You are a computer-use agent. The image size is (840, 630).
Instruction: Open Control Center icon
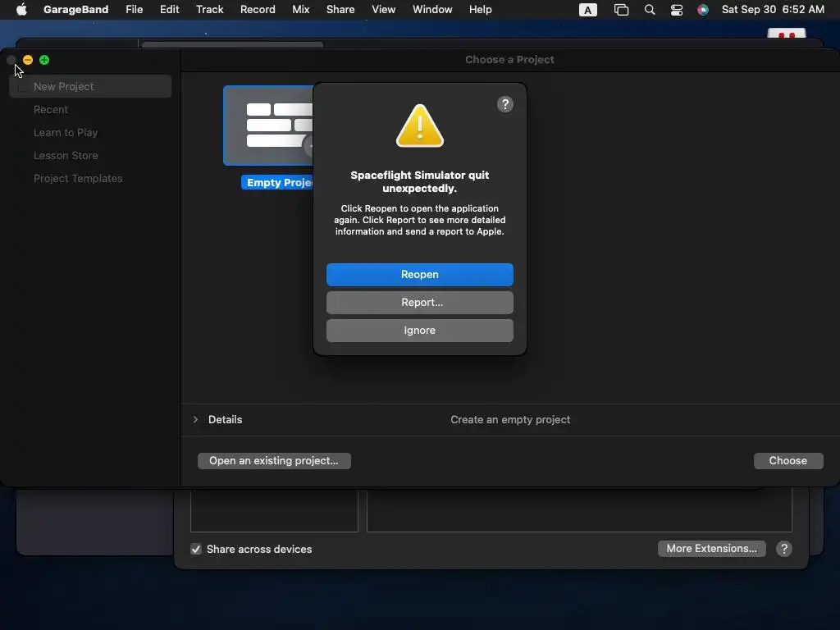tap(677, 10)
